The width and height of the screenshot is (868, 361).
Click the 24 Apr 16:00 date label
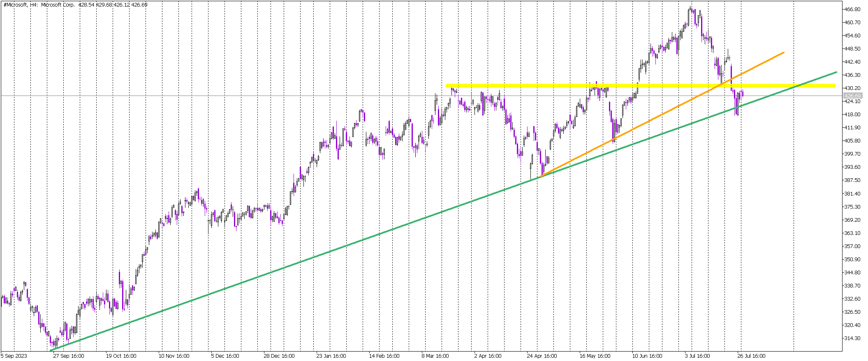[x=542, y=356]
